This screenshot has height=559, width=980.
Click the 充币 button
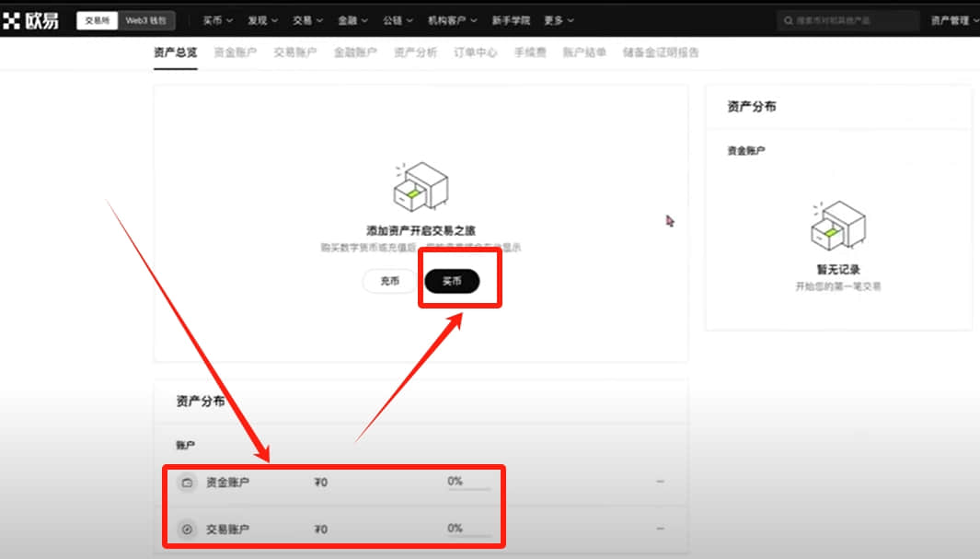[389, 282]
